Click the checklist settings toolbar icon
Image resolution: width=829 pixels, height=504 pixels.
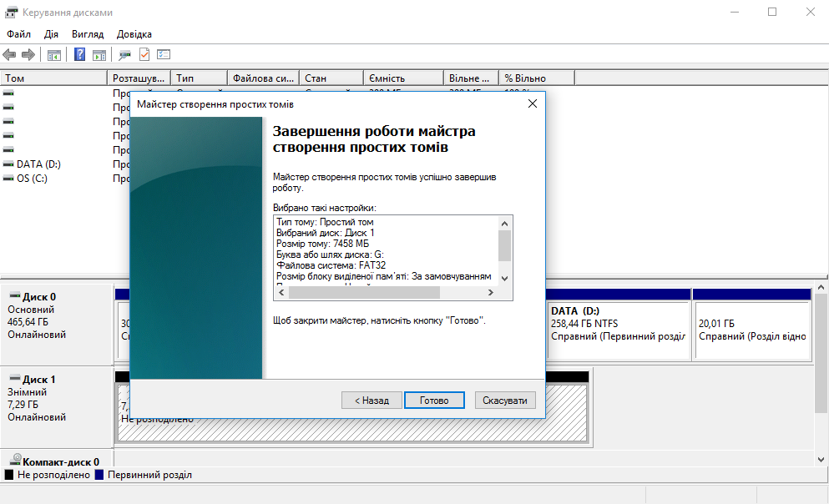coord(164,55)
